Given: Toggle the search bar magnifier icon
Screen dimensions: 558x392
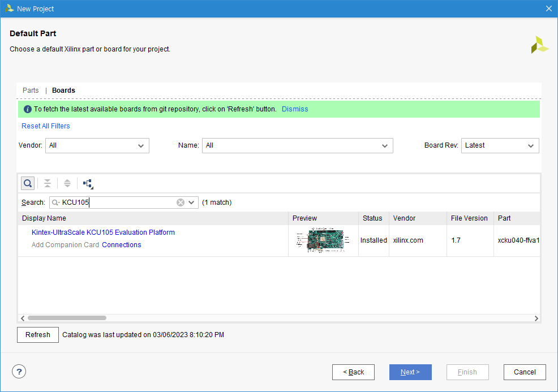Looking at the screenshot, I should pyautogui.click(x=28, y=183).
